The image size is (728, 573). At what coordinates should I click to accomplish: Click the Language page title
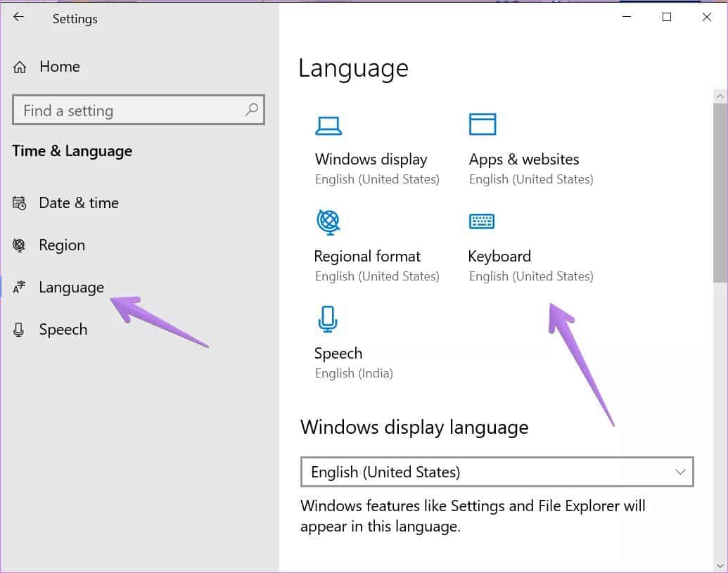pyautogui.click(x=353, y=69)
